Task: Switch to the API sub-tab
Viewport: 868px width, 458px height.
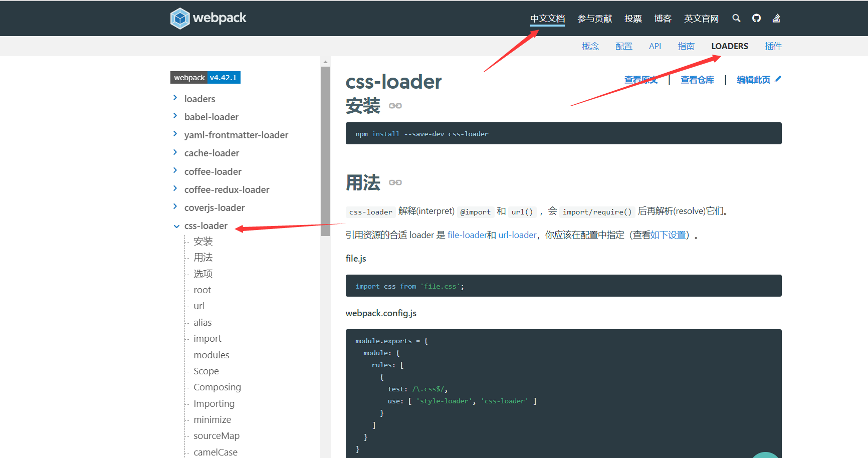Action: (x=655, y=46)
